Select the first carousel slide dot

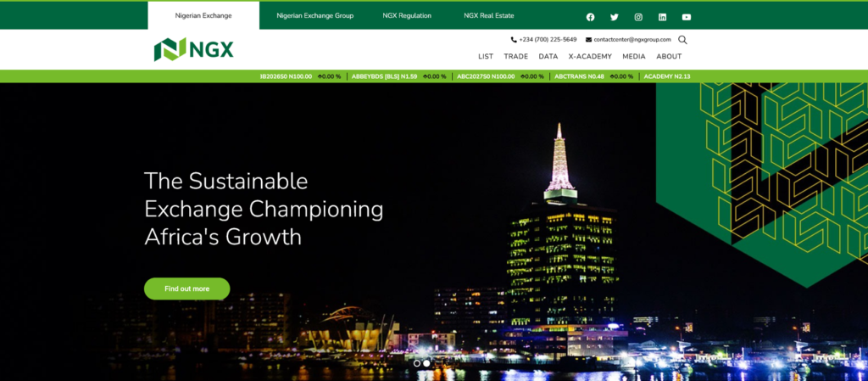pos(417,363)
